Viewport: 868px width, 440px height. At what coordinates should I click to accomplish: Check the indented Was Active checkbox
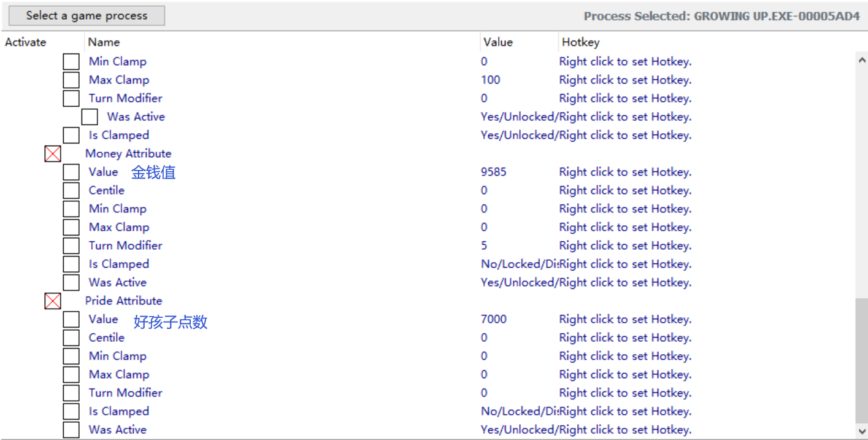[90, 117]
